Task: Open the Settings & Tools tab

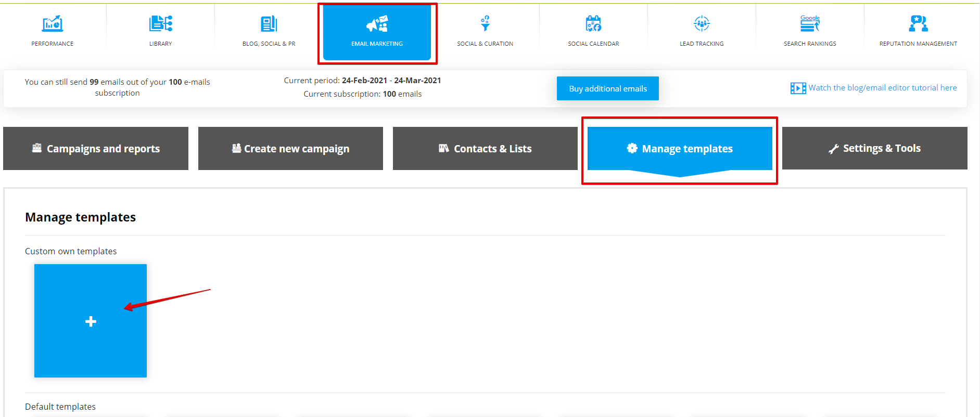Action: pyautogui.click(x=874, y=148)
